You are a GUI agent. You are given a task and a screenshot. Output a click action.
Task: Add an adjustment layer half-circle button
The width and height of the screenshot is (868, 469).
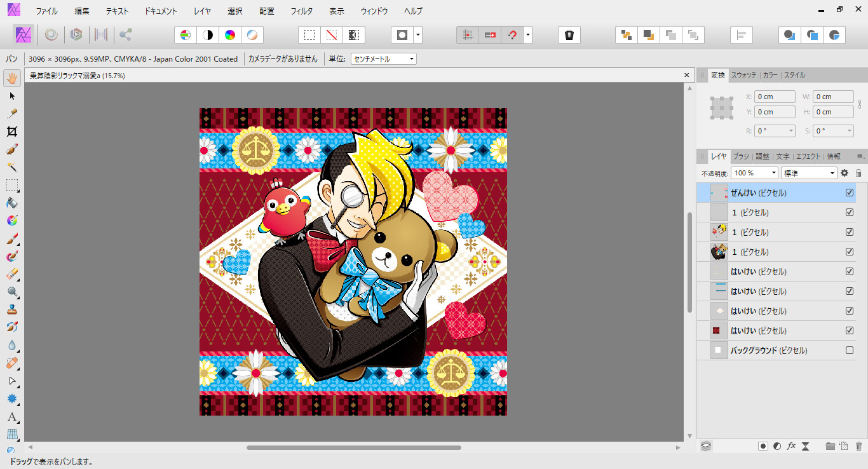(777, 446)
